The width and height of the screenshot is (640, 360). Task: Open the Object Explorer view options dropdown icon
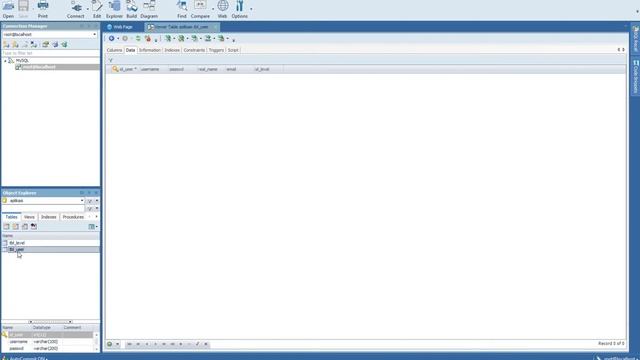(93, 227)
